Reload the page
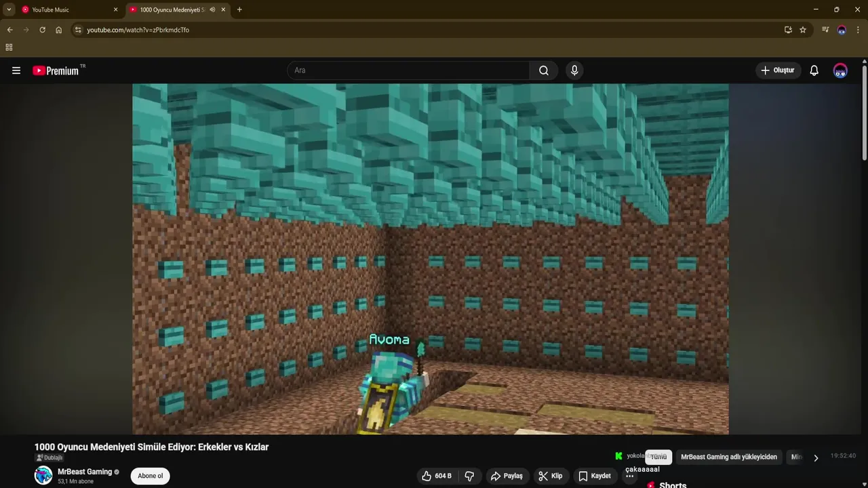The image size is (868, 488). tap(42, 30)
